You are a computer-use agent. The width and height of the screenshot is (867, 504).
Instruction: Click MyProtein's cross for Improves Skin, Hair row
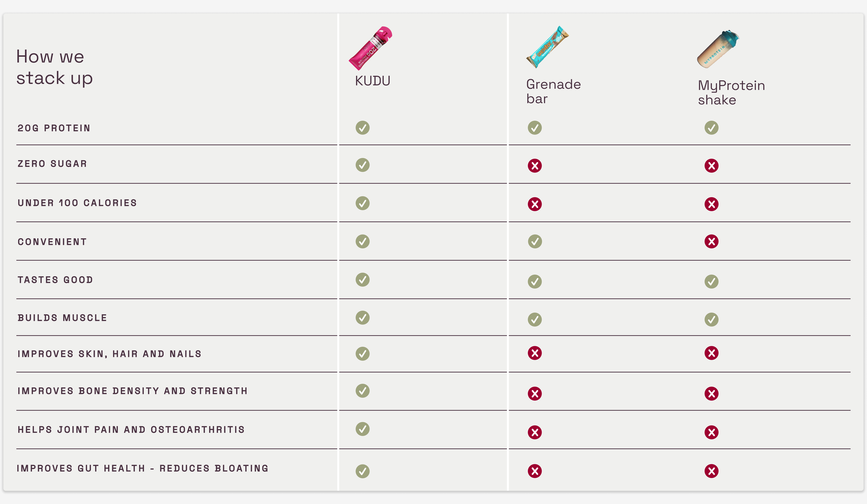pyautogui.click(x=711, y=353)
